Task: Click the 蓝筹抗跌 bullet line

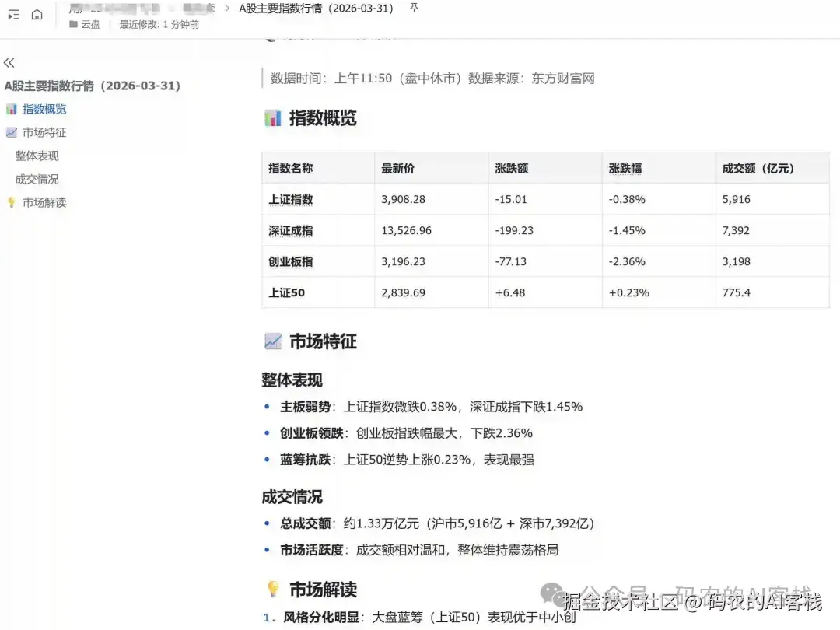Action: click(x=407, y=459)
